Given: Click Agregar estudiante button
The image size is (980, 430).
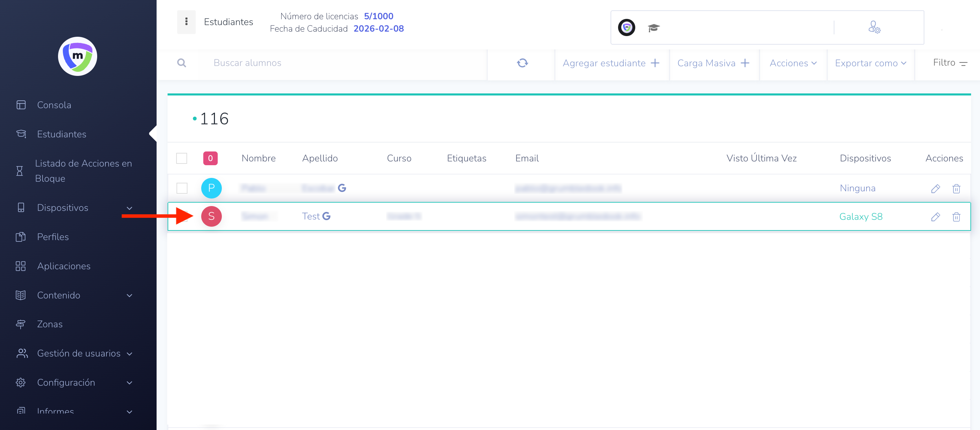Looking at the screenshot, I should (611, 63).
